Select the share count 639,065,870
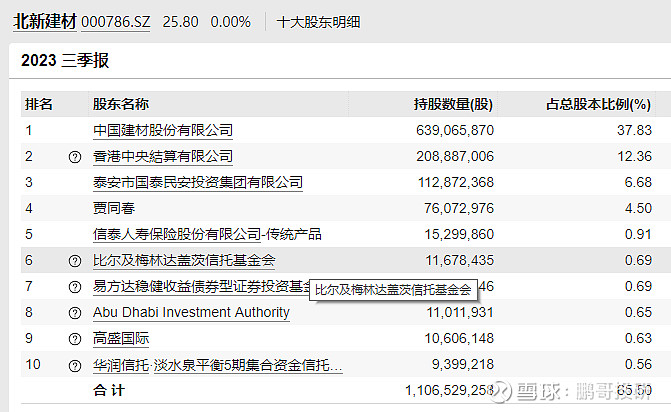Viewport: 671px width, 412px height. click(455, 130)
